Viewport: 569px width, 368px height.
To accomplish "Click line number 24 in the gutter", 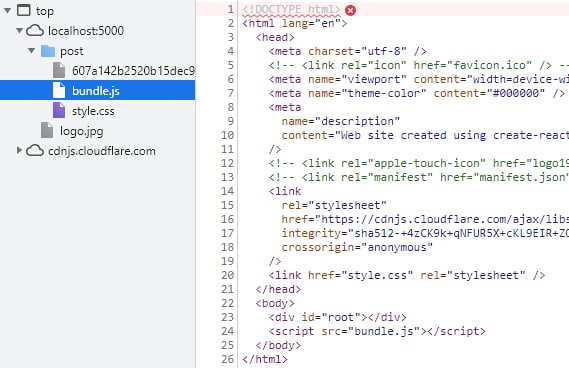I will pyautogui.click(x=228, y=331).
